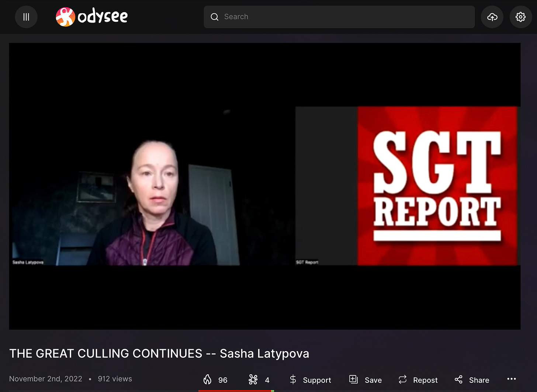This screenshot has height=392, width=537.
Task: Click the date 'November 2nd, 2022'
Action: [46, 379]
